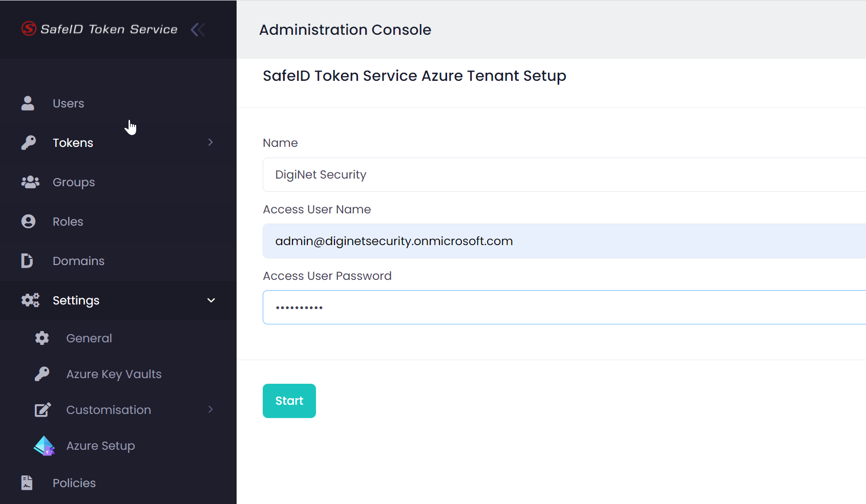866x504 pixels.
Task: Expand the Tokens submenu chevron
Action: pos(210,142)
